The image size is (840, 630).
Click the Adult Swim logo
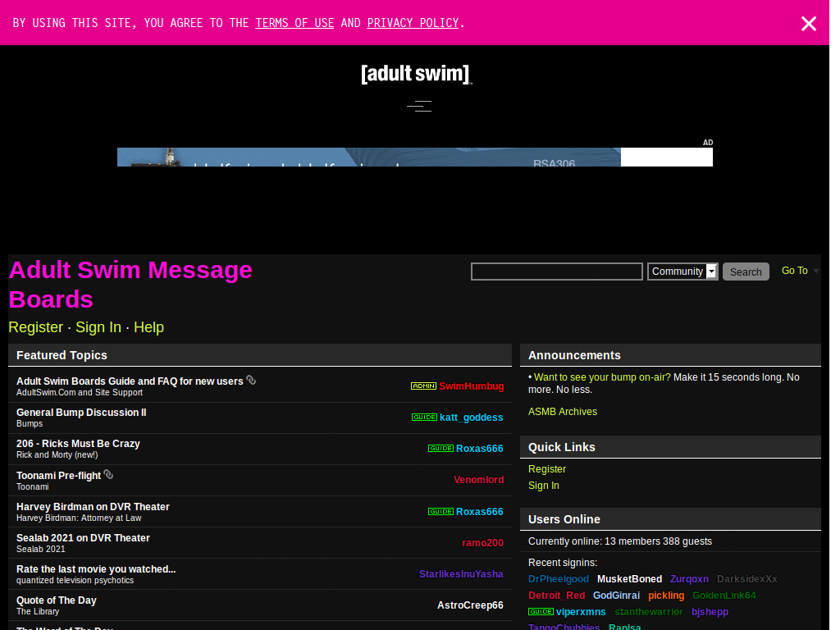coord(416,73)
